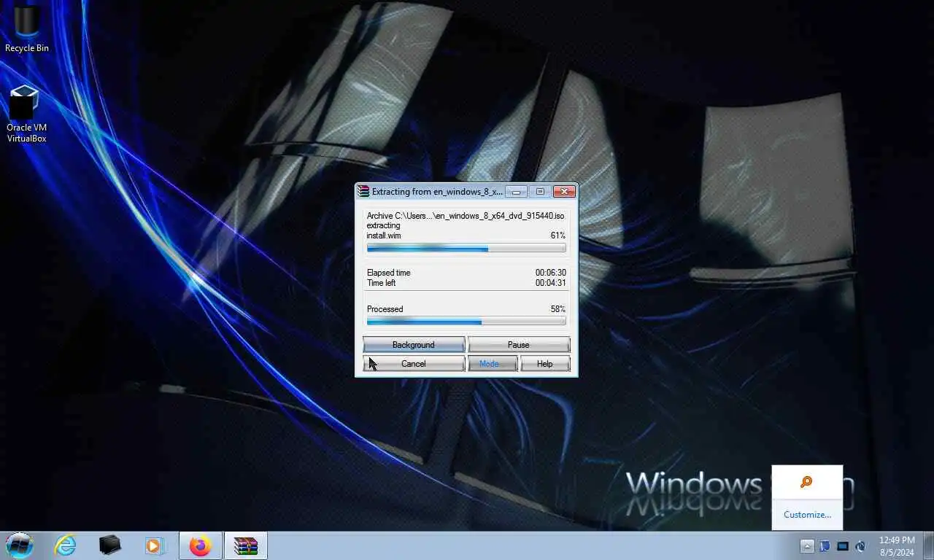Click the Elapsed time value 00:06:30
The width and height of the screenshot is (934, 560).
[551, 273]
